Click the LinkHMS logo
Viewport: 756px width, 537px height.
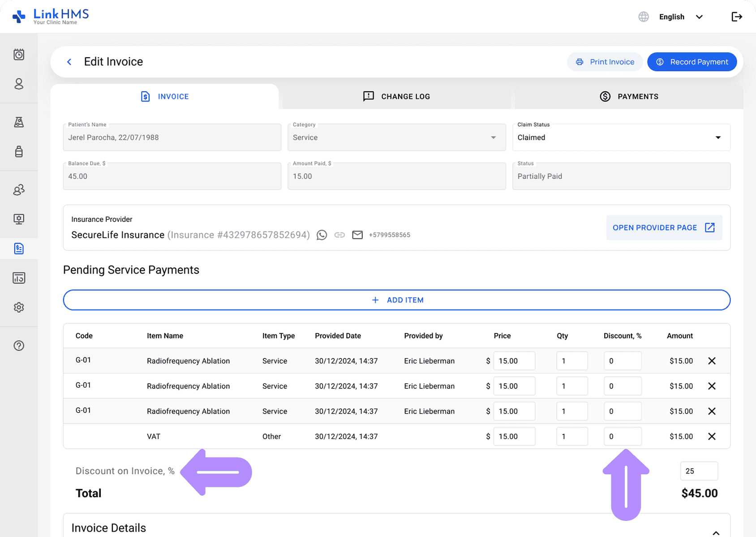pyautogui.click(x=51, y=16)
